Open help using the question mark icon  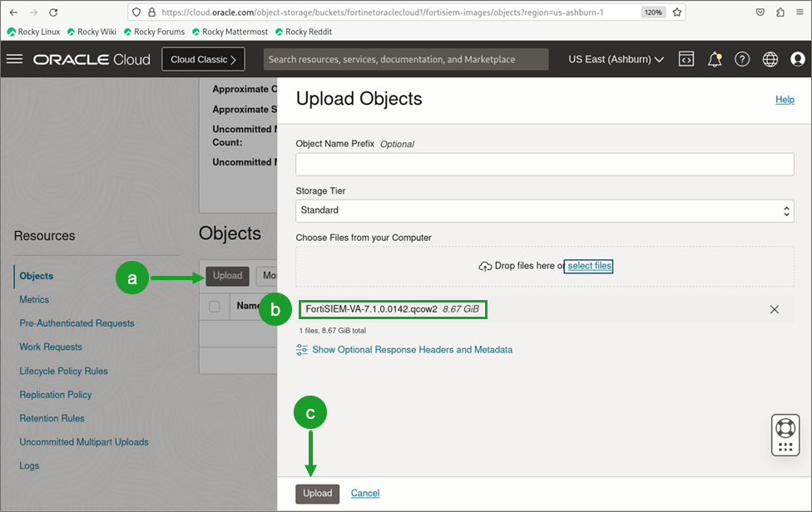pos(742,59)
